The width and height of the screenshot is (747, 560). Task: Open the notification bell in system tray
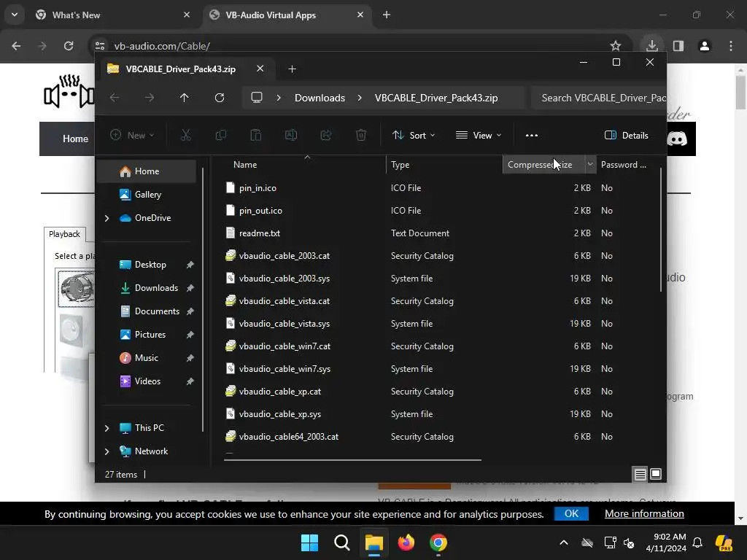pyautogui.click(x=697, y=542)
